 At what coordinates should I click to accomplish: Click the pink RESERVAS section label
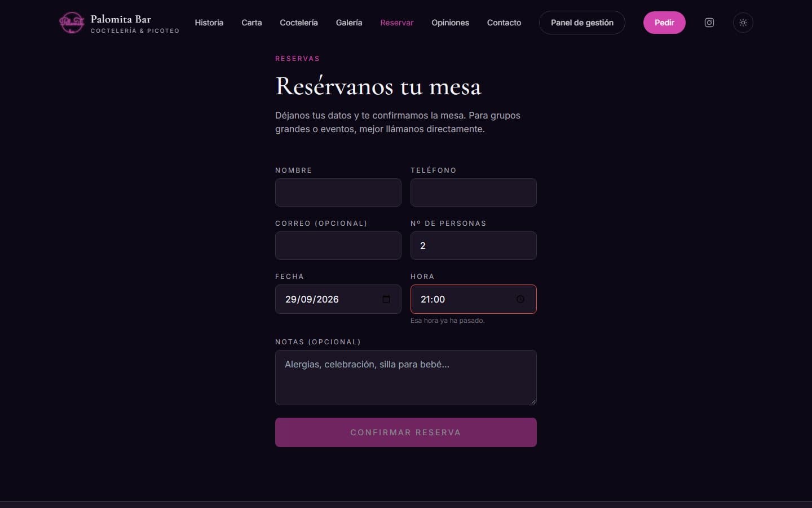click(297, 59)
